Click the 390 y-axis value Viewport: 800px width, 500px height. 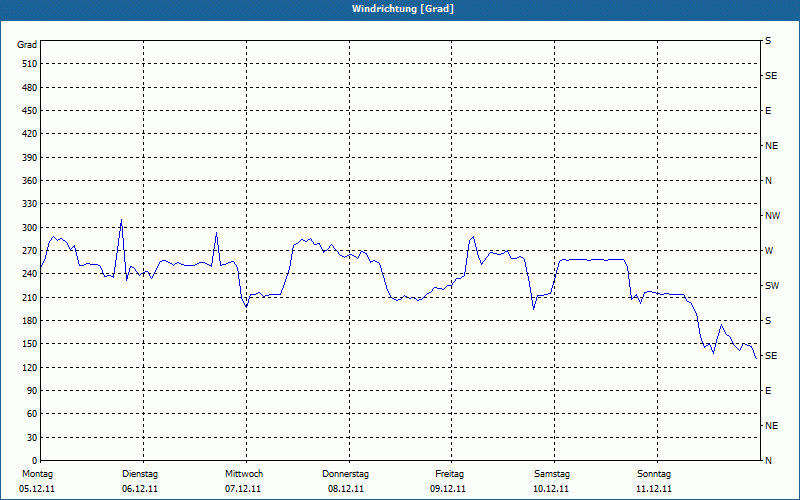[30, 157]
